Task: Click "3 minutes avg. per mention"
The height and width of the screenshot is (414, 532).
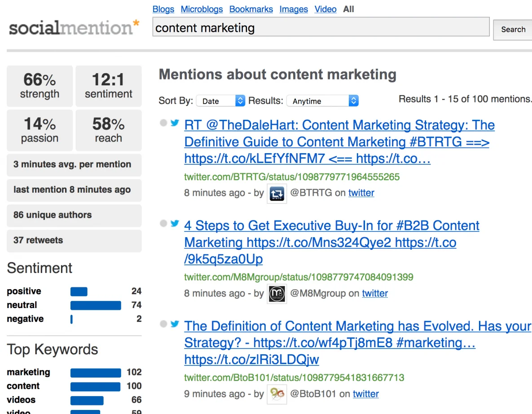Action: (74, 165)
